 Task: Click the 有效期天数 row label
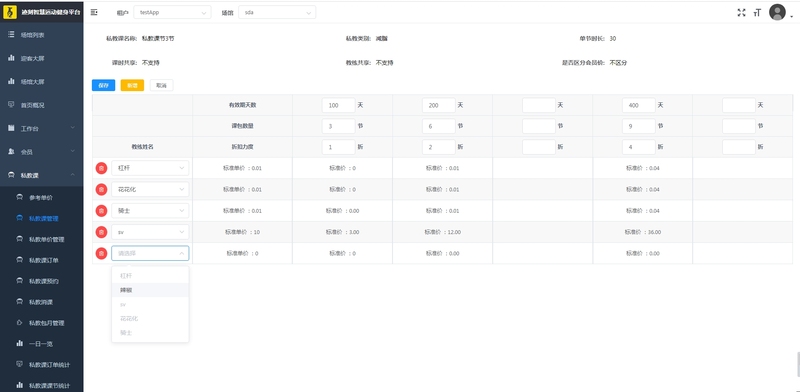click(x=242, y=105)
